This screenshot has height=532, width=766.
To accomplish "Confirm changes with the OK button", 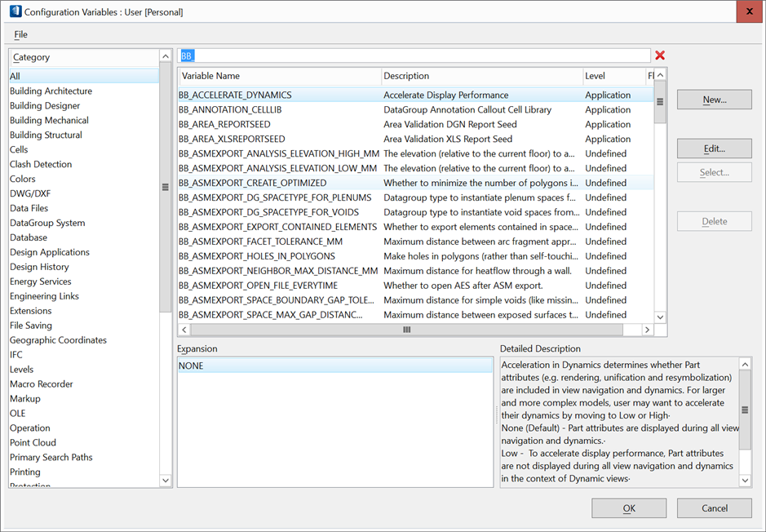I will tap(628, 508).
